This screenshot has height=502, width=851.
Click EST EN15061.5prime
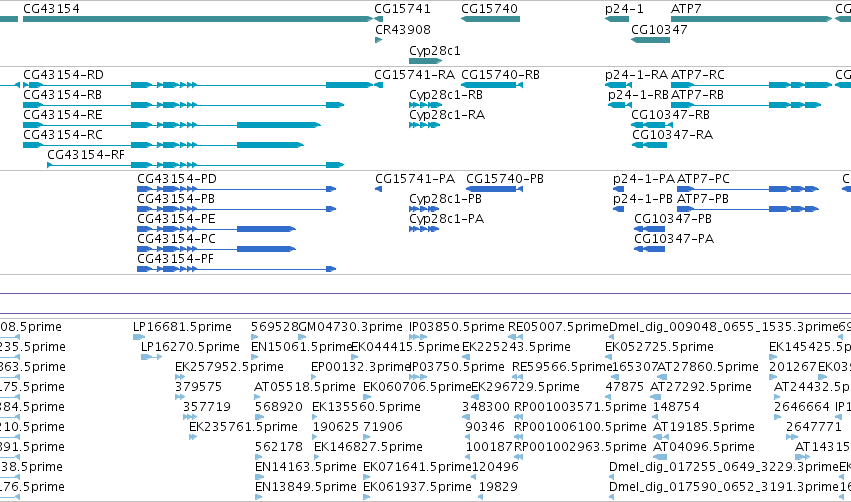302,347
